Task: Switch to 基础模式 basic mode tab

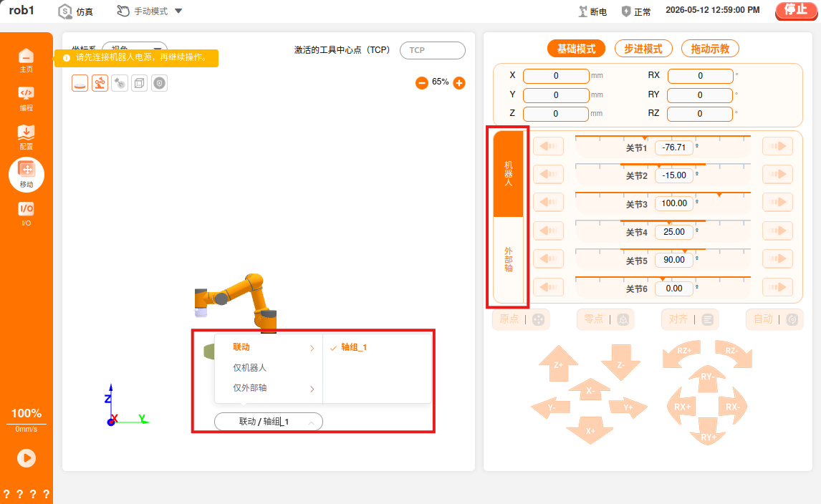Action: [576, 49]
